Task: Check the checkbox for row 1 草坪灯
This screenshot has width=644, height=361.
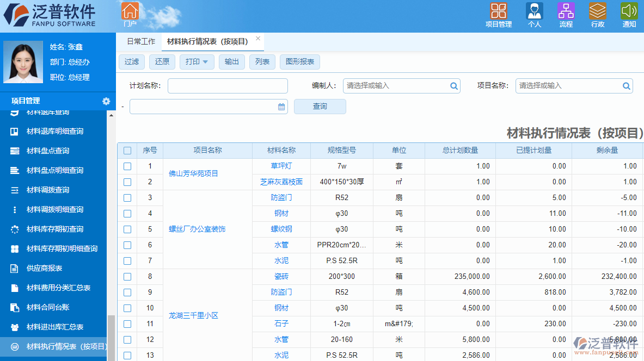Action: (x=127, y=166)
